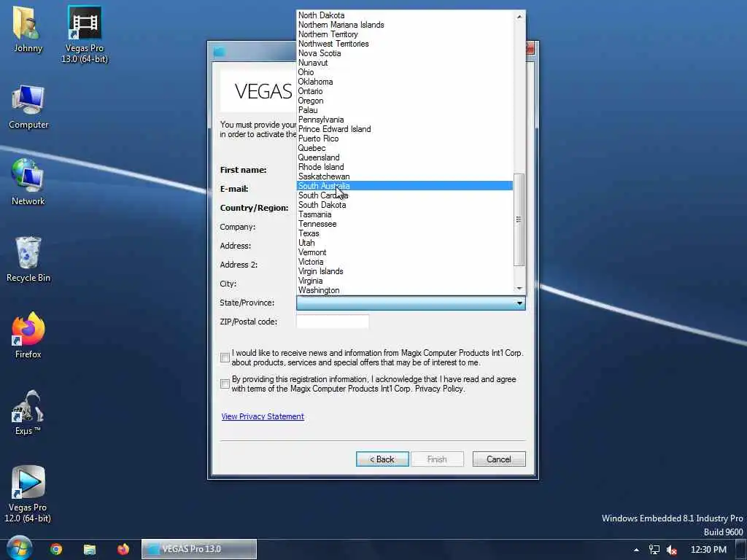Click the ZIP/Postal code input field
The image size is (747, 560).
click(x=333, y=322)
